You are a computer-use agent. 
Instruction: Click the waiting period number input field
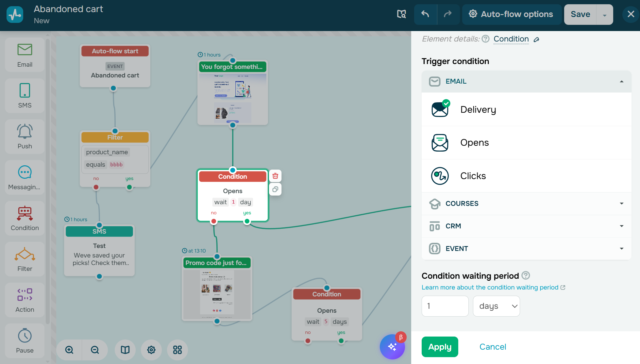pos(445,306)
